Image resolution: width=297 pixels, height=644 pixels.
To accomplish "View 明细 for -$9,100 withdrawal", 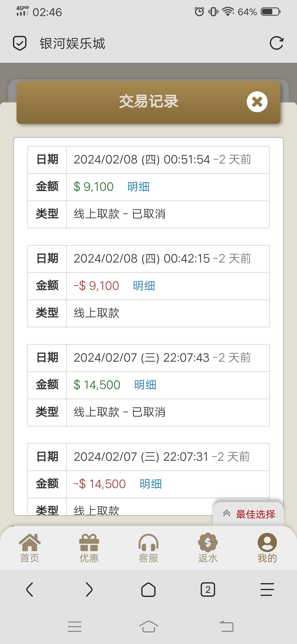I will tap(144, 286).
